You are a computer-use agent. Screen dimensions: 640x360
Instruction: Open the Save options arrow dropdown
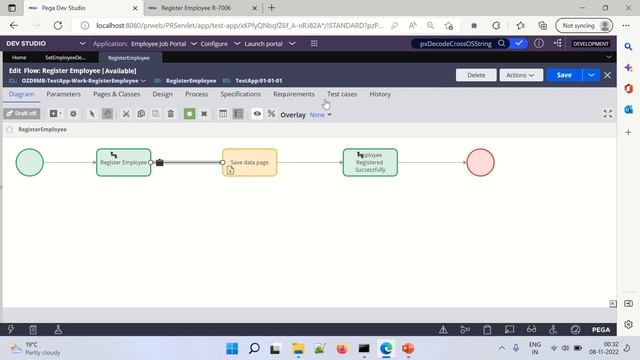point(591,75)
